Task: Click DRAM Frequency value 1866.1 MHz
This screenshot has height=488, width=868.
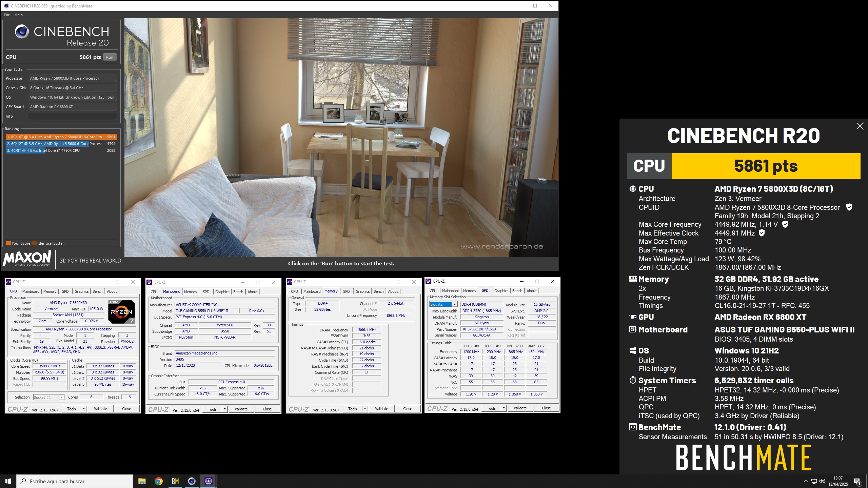Action: point(367,330)
